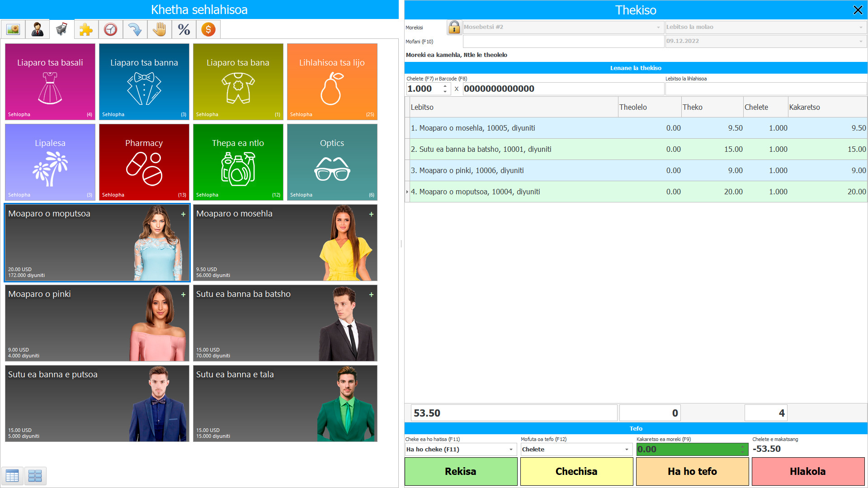Select the yellow puzzle piece tab

[86, 30]
